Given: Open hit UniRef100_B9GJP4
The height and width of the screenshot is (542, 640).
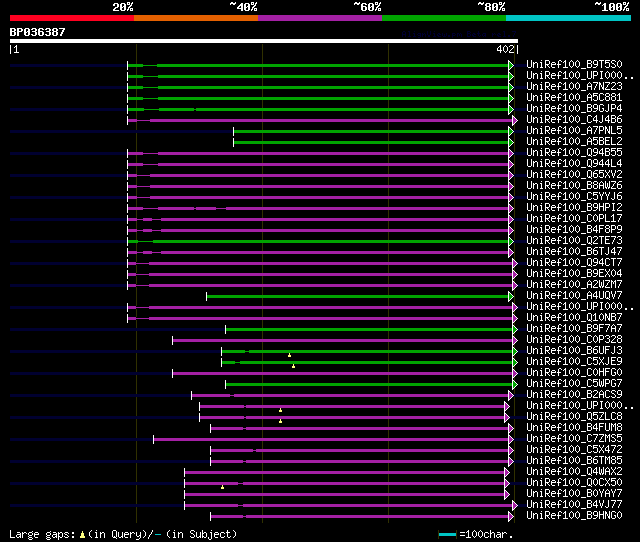Looking at the screenshot, I should point(574,109).
